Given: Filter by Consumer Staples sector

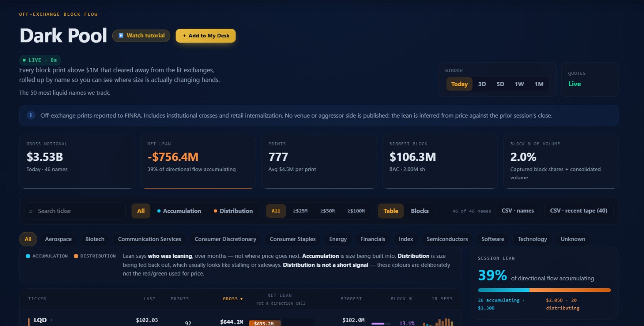Looking at the screenshot, I should 292,239.
